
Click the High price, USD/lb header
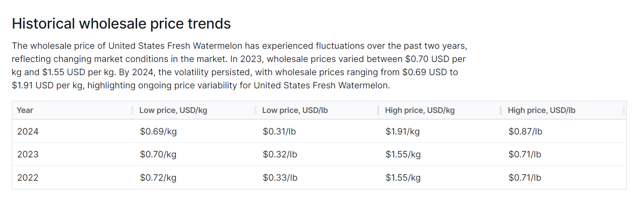pos(541,110)
